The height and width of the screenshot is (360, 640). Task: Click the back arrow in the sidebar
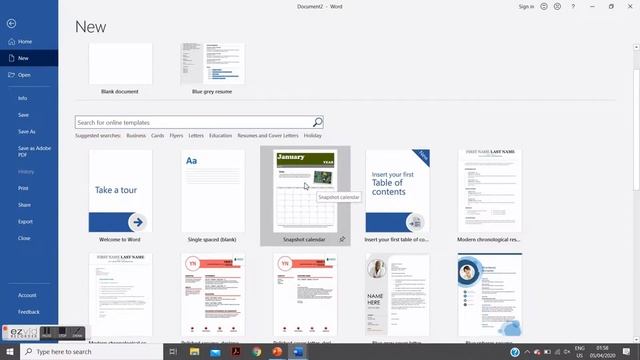click(x=11, y=23)
